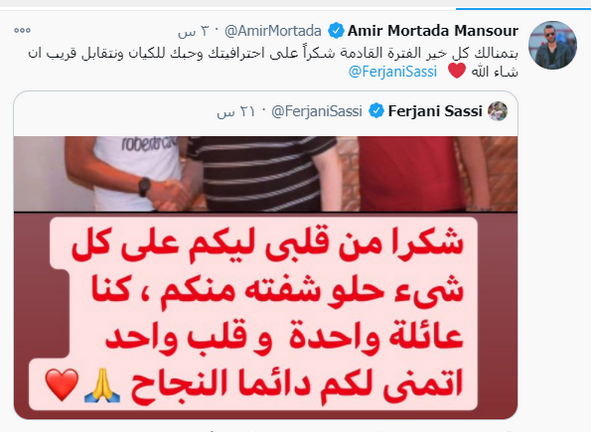591x432 pixels.
Task: Open Ferjani Sassi's small avatar in quoted tweet
Action: pos(498,111)
